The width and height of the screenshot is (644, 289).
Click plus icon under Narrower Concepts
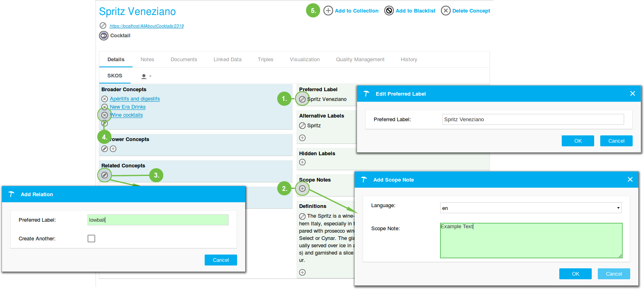[113, 149]
